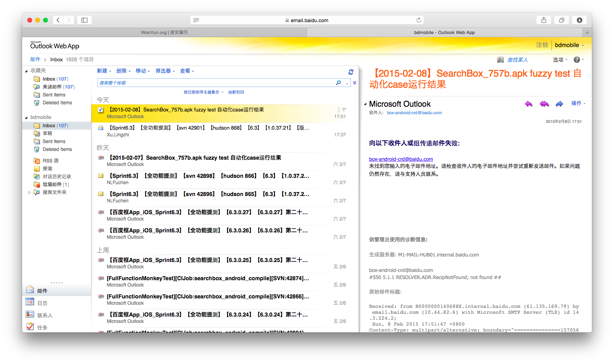The image size is (614, 364).
Task: Open the 新建 dropdown
Action: pos(104,71)
